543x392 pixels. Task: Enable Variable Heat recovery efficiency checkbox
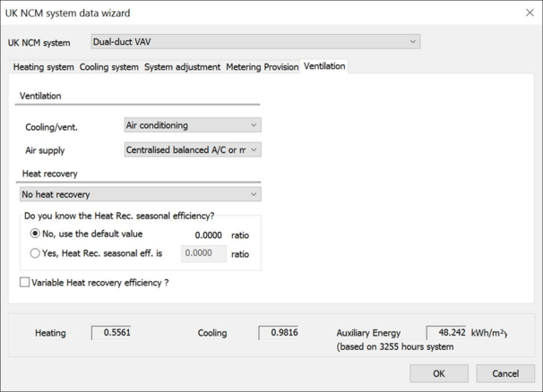click(25, 283)
